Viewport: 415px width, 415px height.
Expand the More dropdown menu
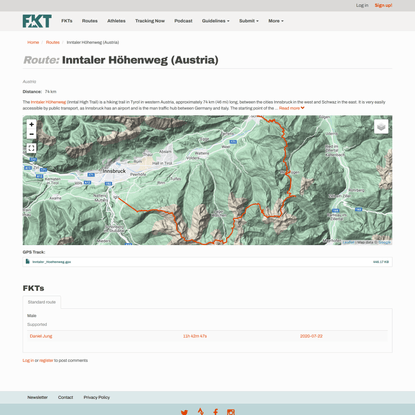click(x=276, y=21)
